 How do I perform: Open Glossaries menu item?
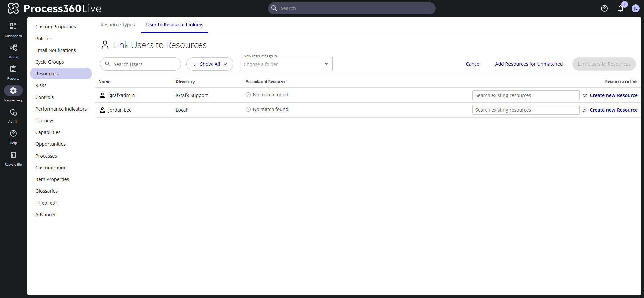[46, 191]
